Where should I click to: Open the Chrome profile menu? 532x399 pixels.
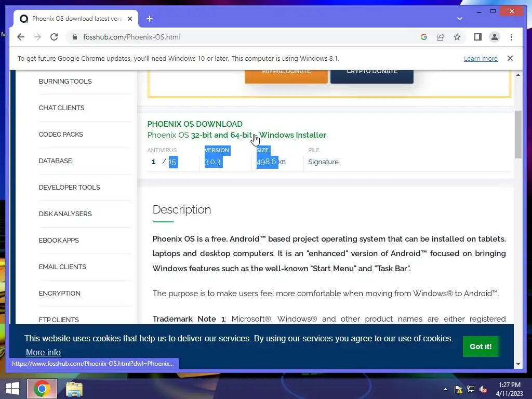tap(495, 37)
